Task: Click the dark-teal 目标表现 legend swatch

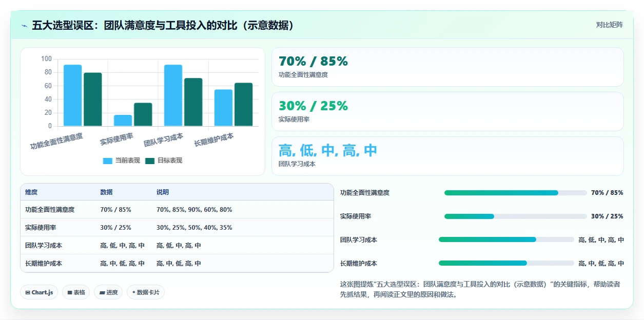Action: (x=150, y=161)
